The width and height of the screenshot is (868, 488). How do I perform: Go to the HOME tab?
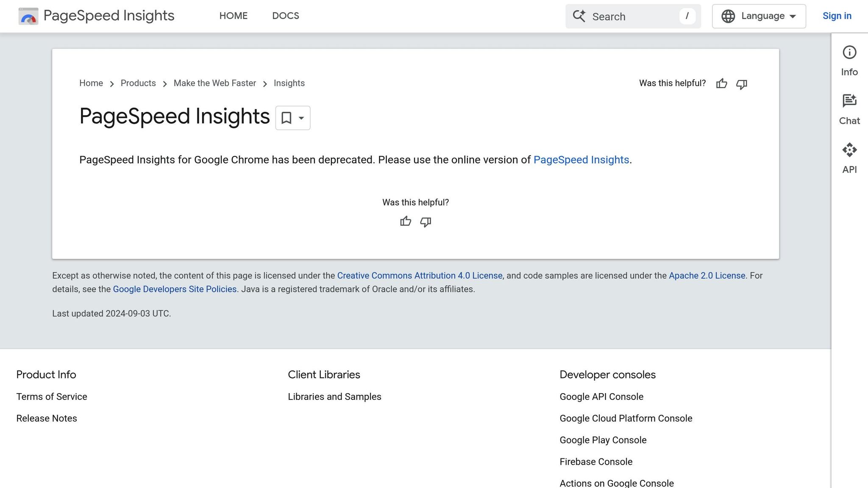click(x=234, y=16)
